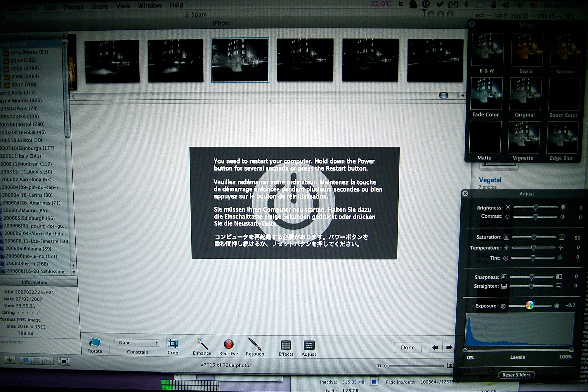Open the Photos menu
Screen dimensions: 588x392
[x=74, y=7]
